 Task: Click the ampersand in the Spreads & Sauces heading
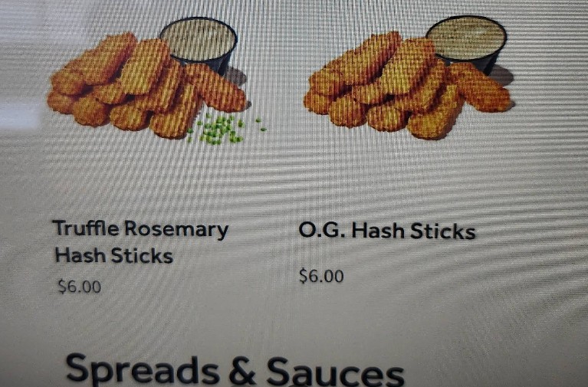[x=242, y=371]
